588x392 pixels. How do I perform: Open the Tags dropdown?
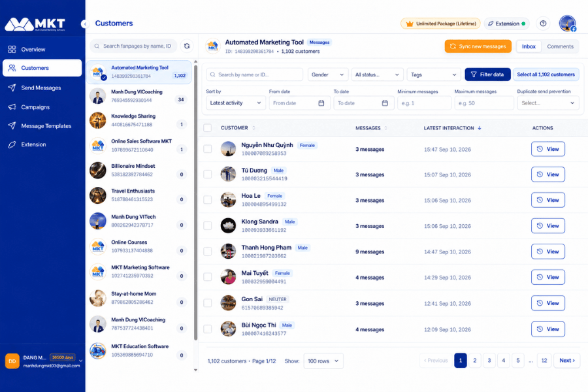(x=434, y=74)
